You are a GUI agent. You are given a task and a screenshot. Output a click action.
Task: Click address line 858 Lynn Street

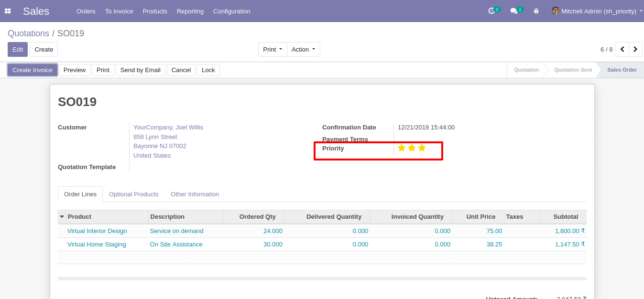coord(155,137)
